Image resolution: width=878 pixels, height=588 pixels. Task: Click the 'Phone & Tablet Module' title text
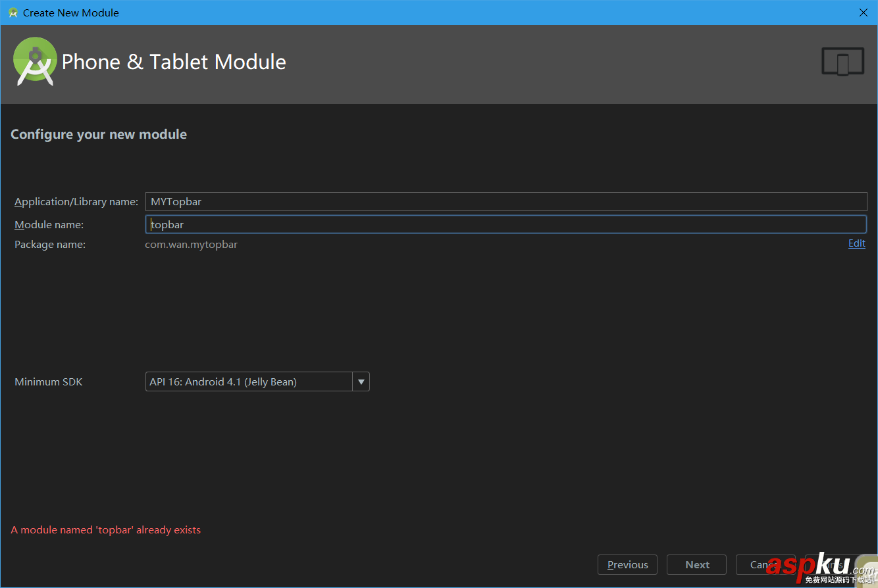[174, 62]
